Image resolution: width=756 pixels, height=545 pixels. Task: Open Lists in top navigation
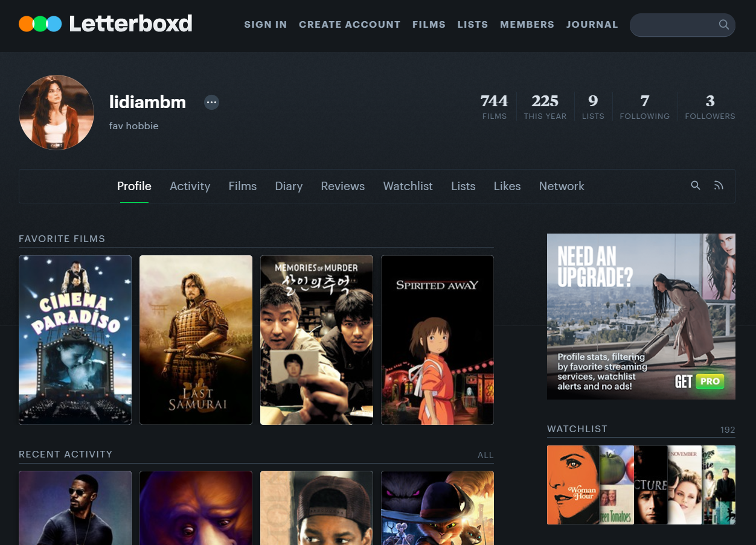tap(473, 25)
